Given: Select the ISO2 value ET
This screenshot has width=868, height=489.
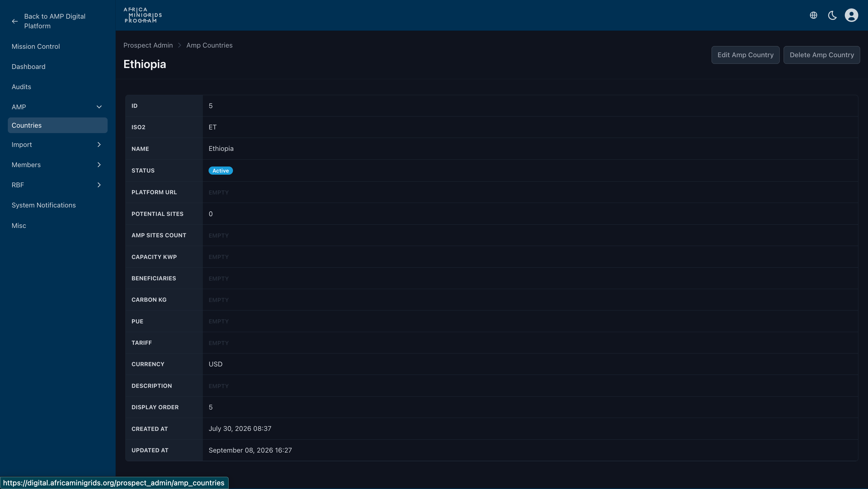Looking at the screenshot, I should (x=212, y=127).
